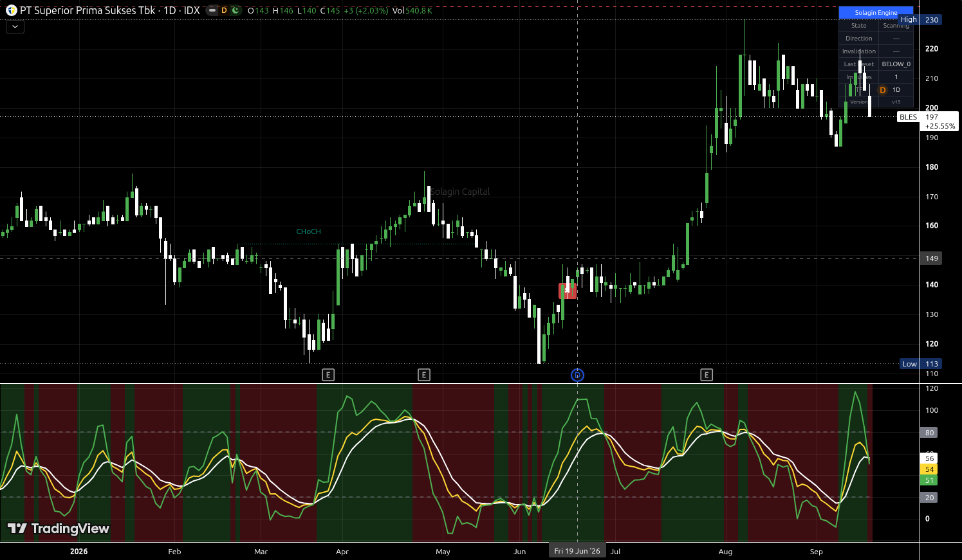
Task: Click the Aug label on time axis
Action: [725, 552]
